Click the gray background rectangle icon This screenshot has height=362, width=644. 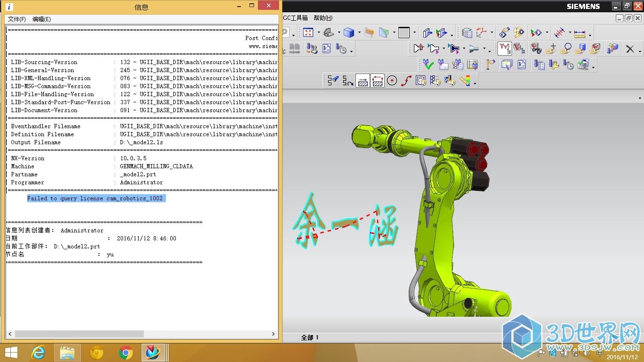[x=404, y=33]
